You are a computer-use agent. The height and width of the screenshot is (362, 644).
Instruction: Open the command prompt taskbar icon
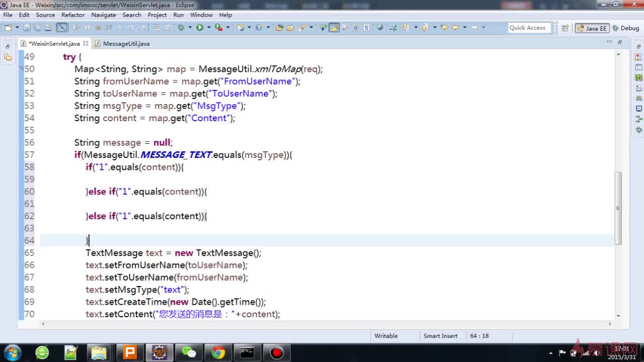point(247,352)
